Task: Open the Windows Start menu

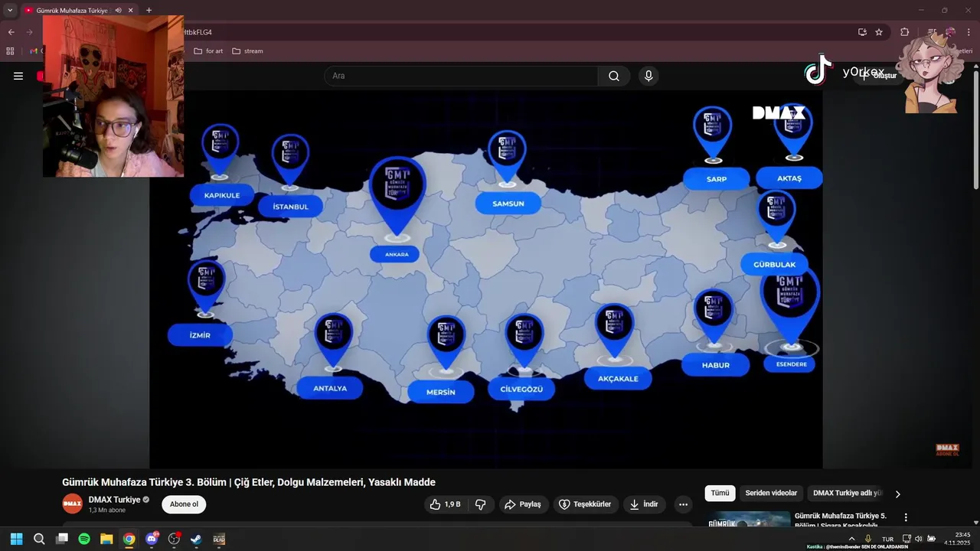Action: point(16,539)
